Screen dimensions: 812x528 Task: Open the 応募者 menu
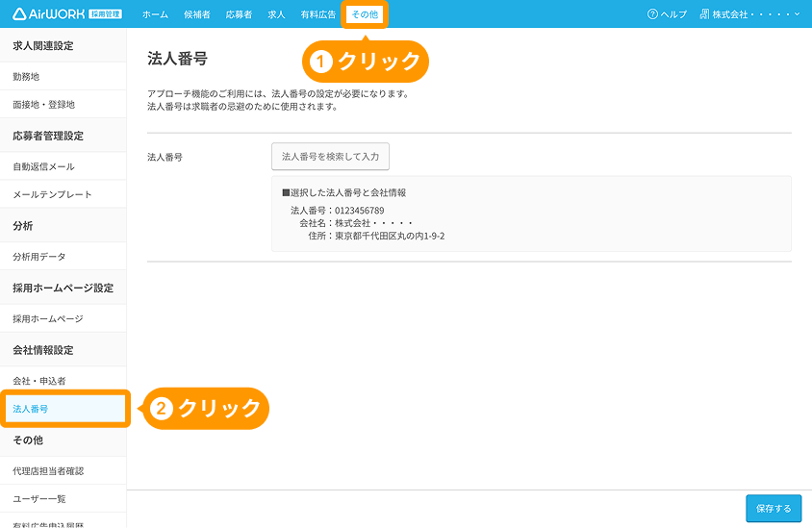coord(239,14)
